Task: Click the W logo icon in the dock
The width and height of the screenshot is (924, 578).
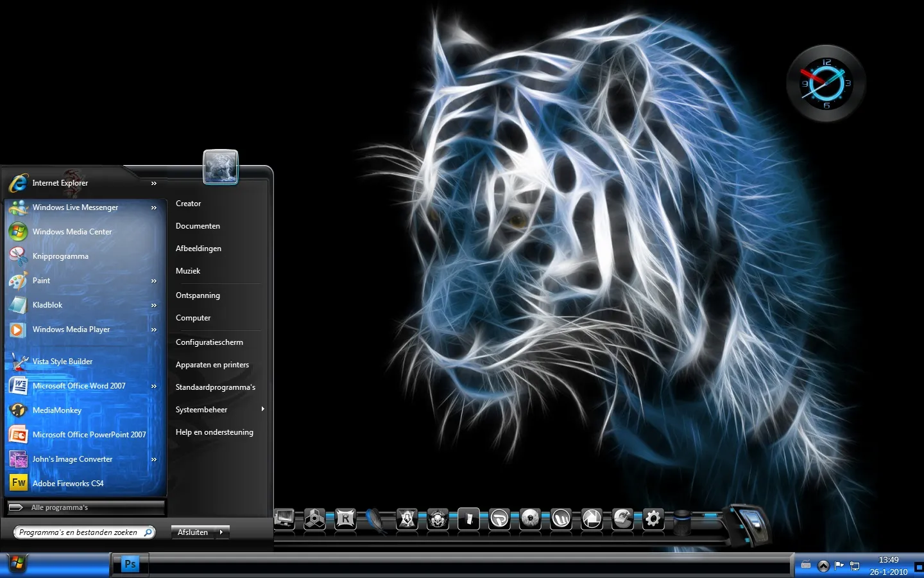Action: tap(561, 518)
